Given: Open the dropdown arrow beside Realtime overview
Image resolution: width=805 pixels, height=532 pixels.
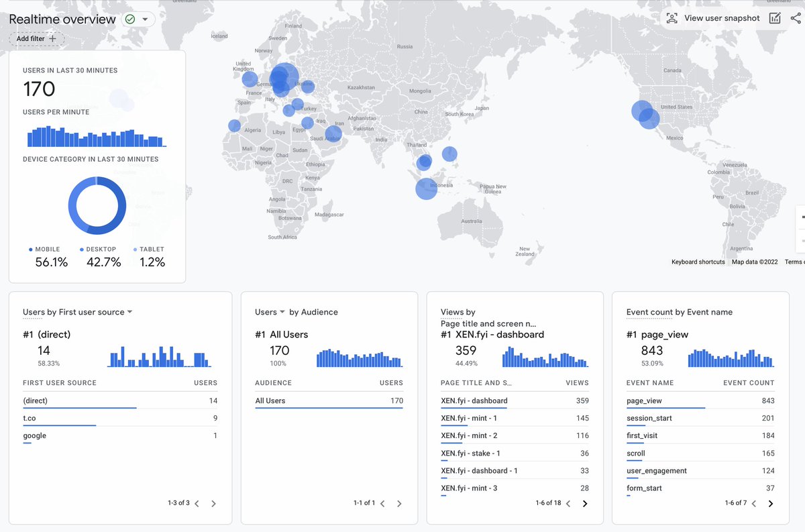Looking at the screenshot, I should (x=145, y=19).
